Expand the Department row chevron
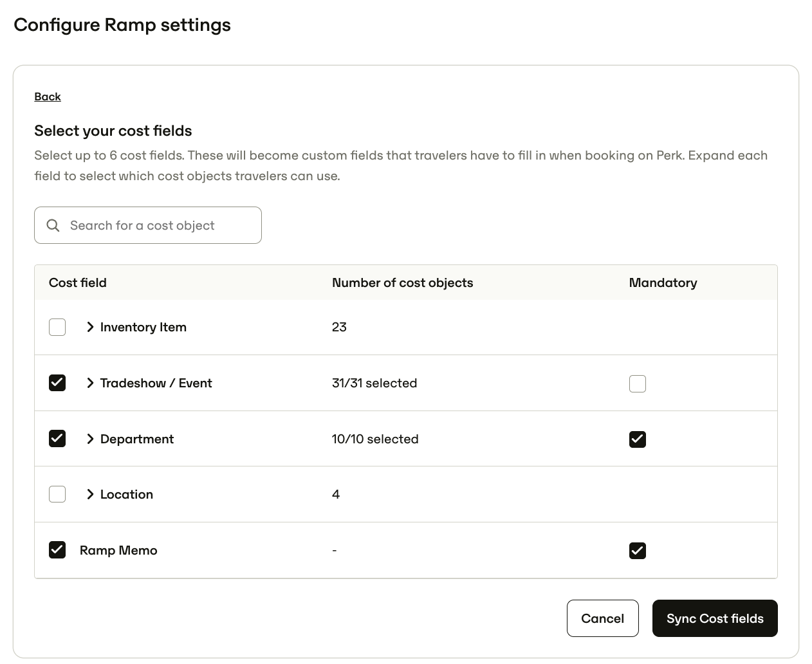 pos(90,439)
